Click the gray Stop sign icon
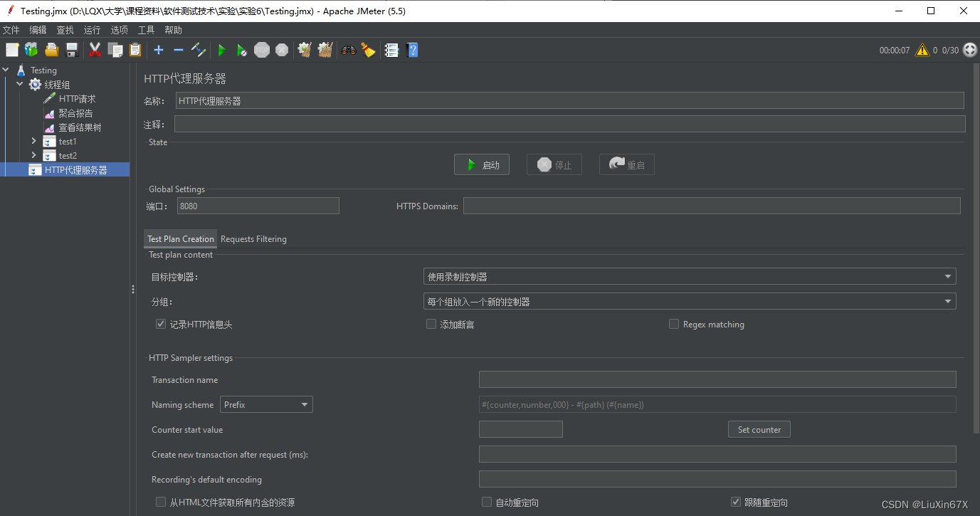The image size is (980, 516). [x=262, y=50]
